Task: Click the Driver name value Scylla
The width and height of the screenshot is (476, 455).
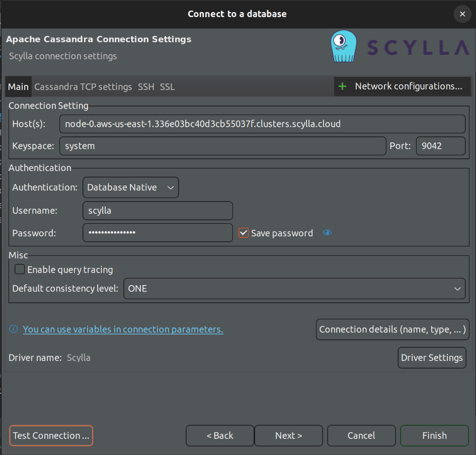Action: point(78,357)
